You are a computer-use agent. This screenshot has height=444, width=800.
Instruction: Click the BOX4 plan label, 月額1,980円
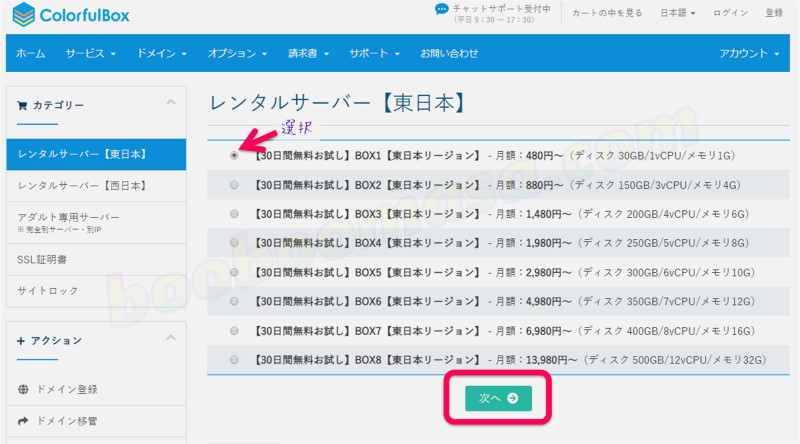(501, 243)
